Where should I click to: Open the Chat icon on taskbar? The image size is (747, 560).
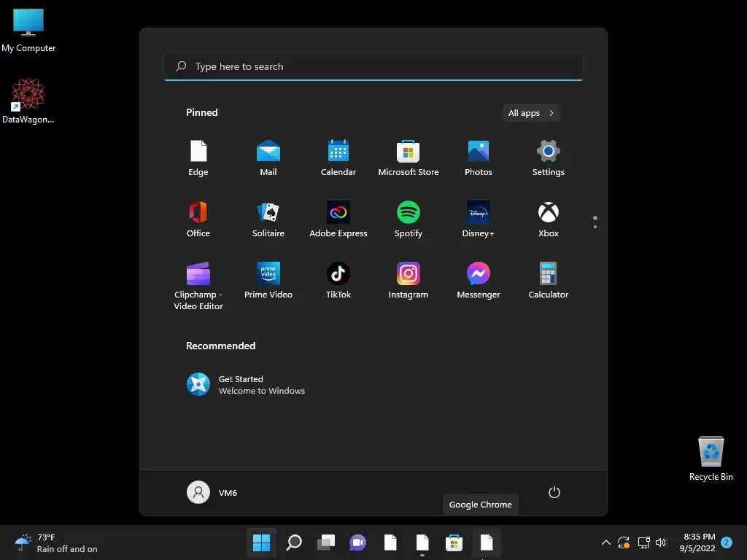(357, 542)
